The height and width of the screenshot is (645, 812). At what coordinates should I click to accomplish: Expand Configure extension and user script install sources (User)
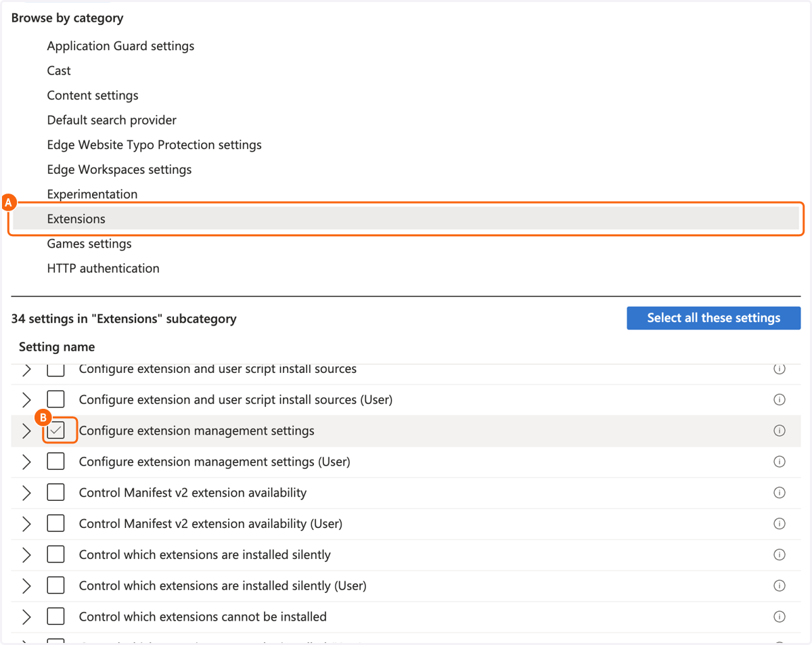[x=26, y=400]
